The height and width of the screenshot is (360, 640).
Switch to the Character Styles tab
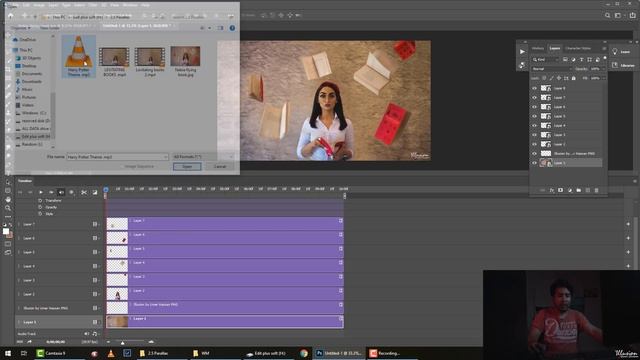tap(578, 48)
